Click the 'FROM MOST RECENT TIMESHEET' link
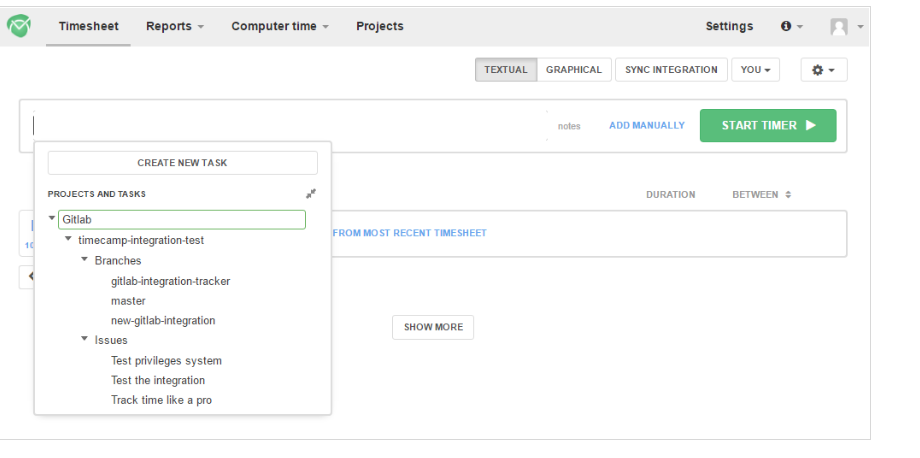The width and height of the screenshot is (920, 458). point(410,233)
